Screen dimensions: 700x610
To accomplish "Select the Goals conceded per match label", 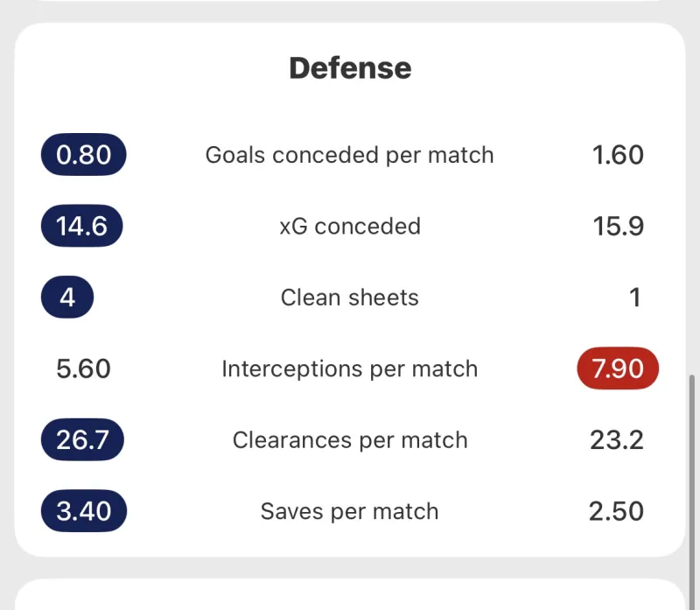I will coord(350,155).
